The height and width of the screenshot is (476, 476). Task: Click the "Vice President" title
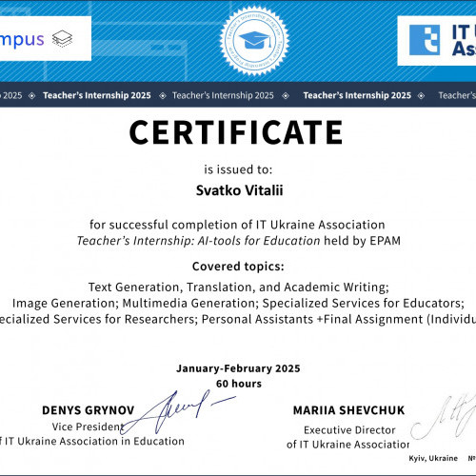[88, 426]
